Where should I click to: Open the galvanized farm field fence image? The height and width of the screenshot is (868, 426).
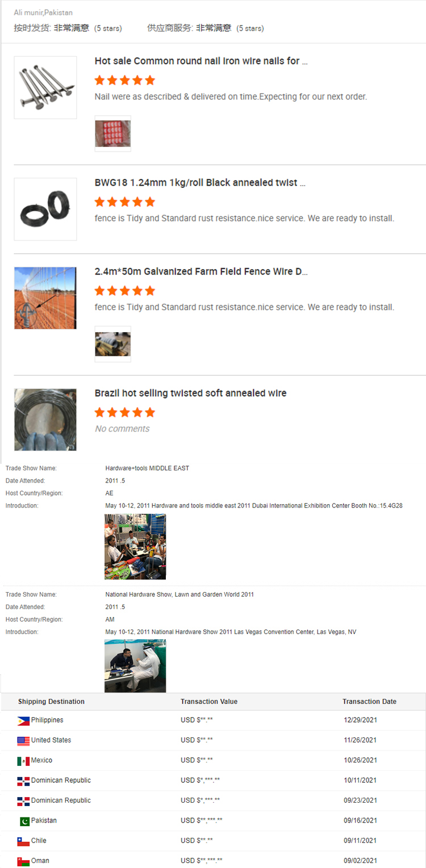click(45, 298)
